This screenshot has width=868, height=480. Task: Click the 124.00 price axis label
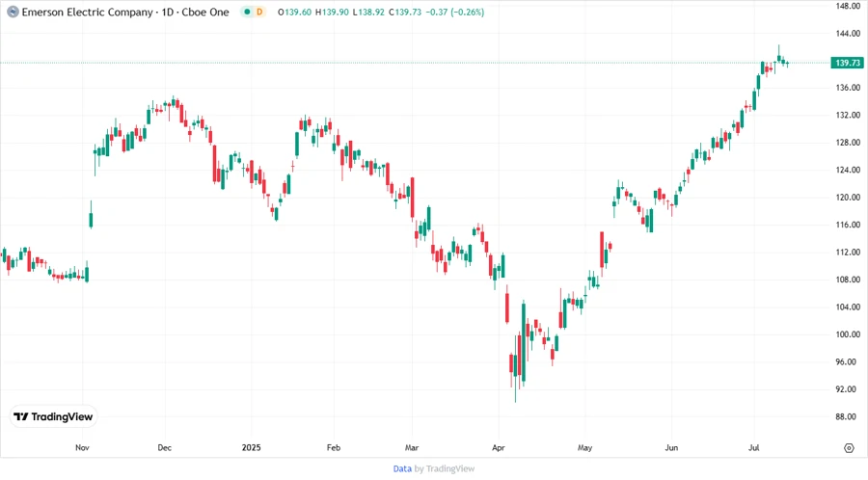pos(848,170)
